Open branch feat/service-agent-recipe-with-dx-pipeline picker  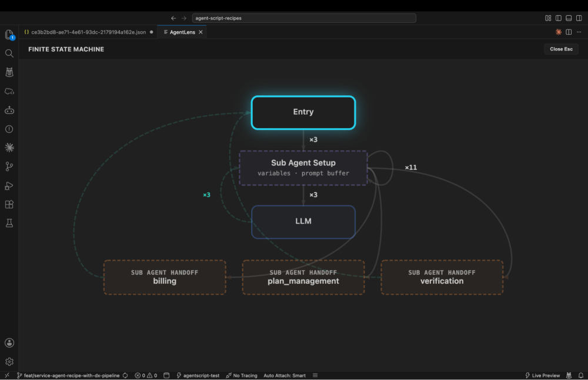pos(68,375)
